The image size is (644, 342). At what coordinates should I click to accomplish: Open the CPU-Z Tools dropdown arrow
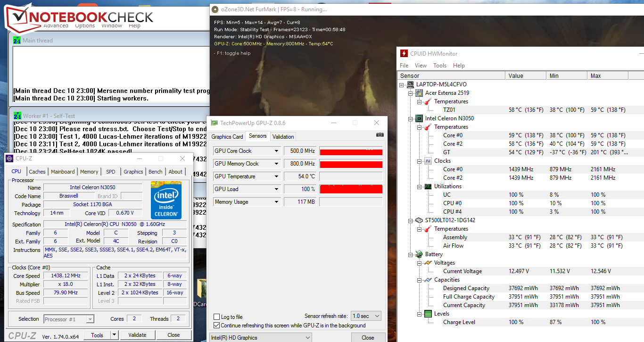click(114, 335)
